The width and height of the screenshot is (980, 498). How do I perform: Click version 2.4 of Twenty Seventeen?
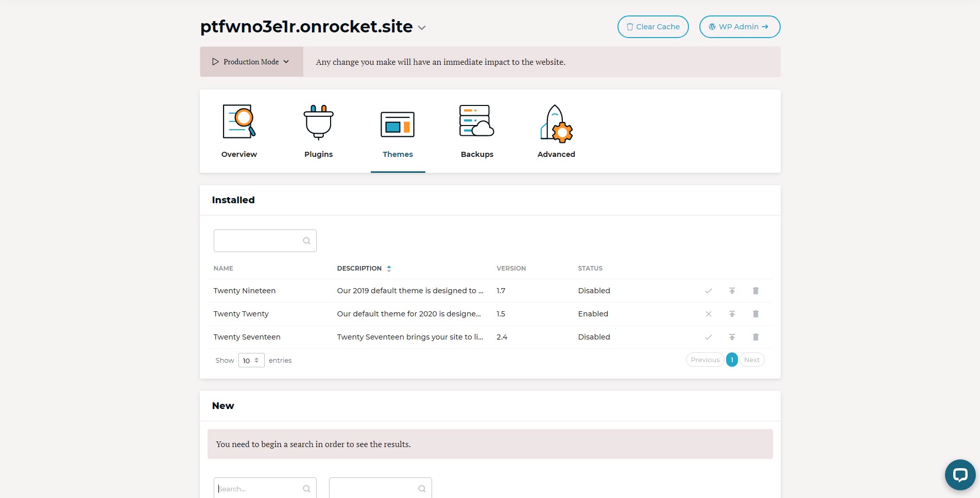click(502, 337)
